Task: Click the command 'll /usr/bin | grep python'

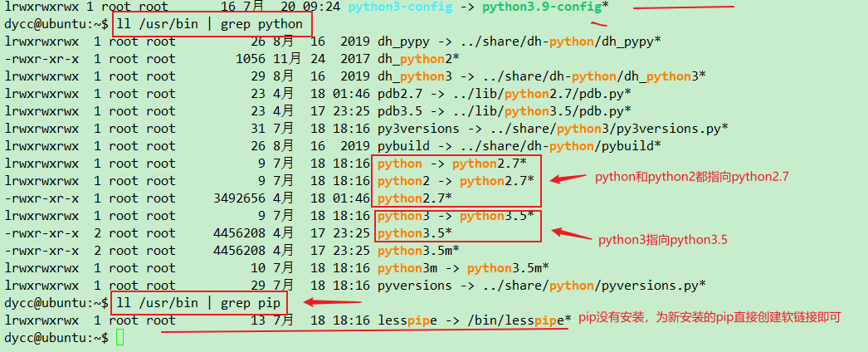Action: click(210, 24)
